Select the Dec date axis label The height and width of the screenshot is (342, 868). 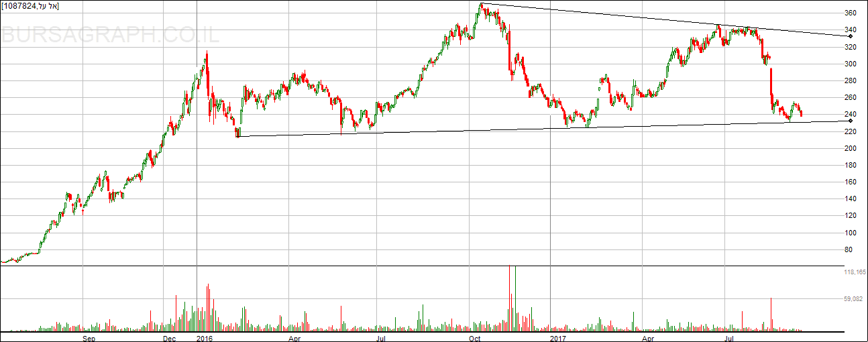click(169, 338)
